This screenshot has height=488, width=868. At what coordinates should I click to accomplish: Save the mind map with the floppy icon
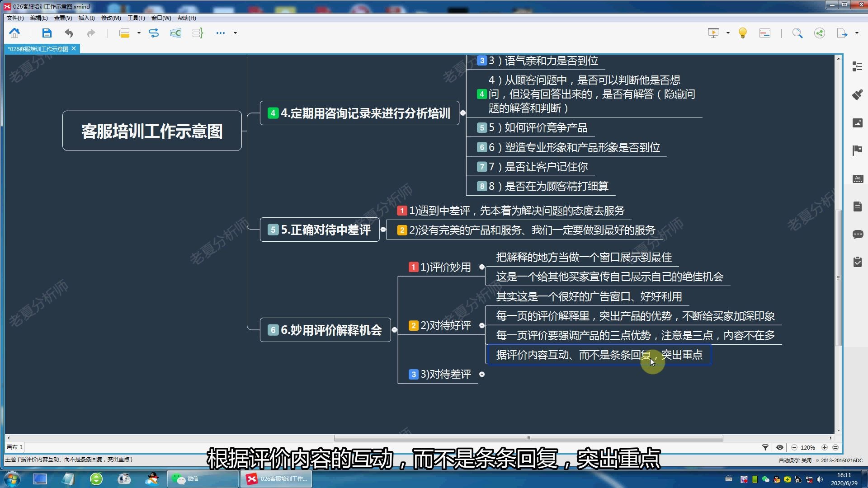(47, 33)
